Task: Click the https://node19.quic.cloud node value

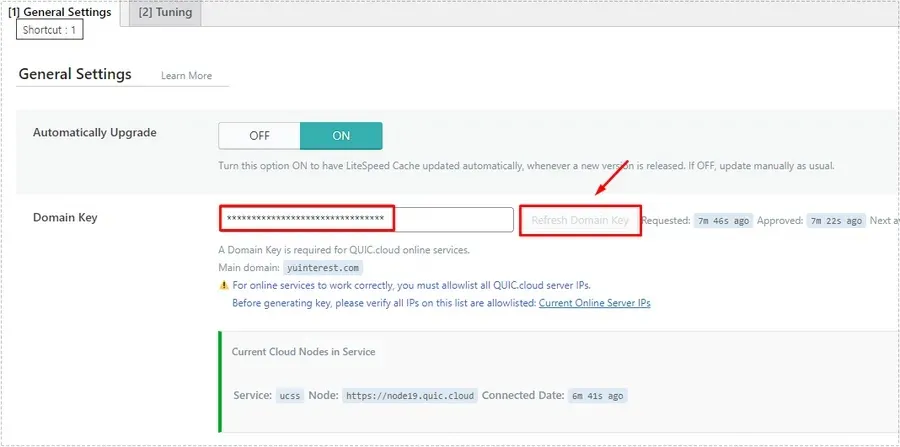Action: pyautogui.click(x=410, y=396)
